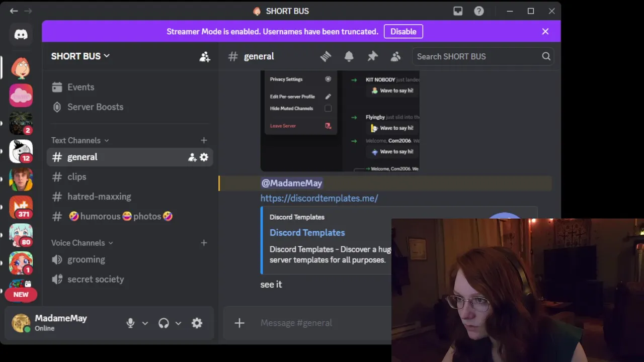
Task: Open notification settings bell icon
Action: point(349,56)
